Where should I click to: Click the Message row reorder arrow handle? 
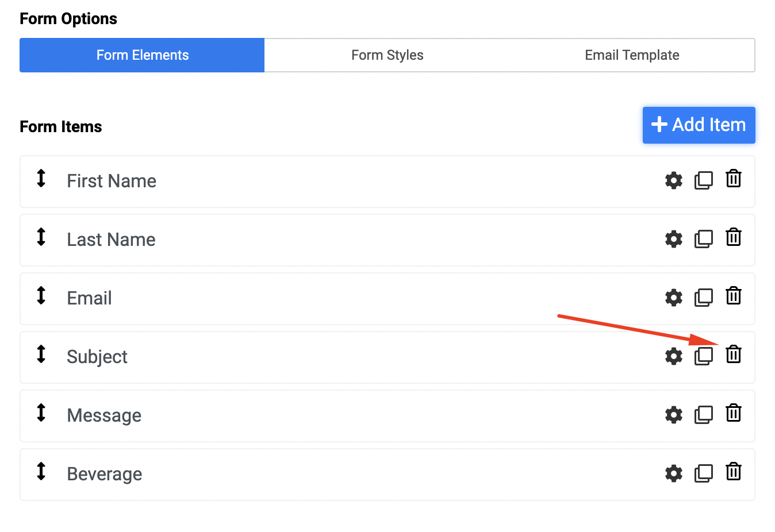[41, 413]
